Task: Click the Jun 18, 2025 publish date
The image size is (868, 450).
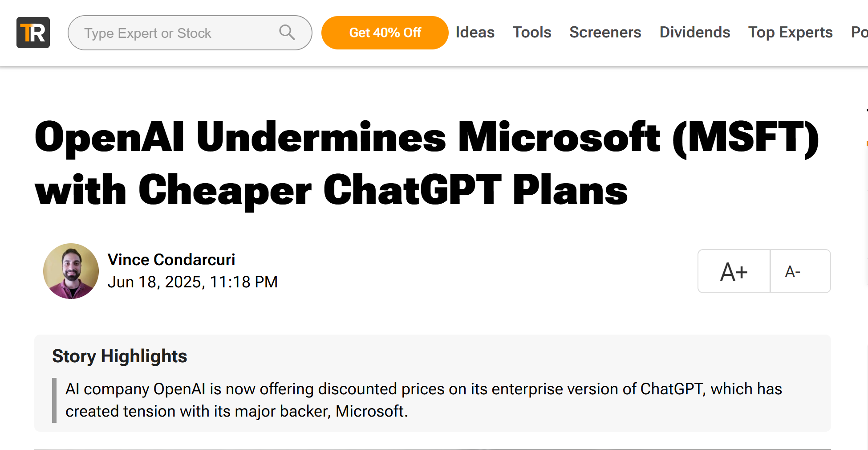Action: point(192,282)
